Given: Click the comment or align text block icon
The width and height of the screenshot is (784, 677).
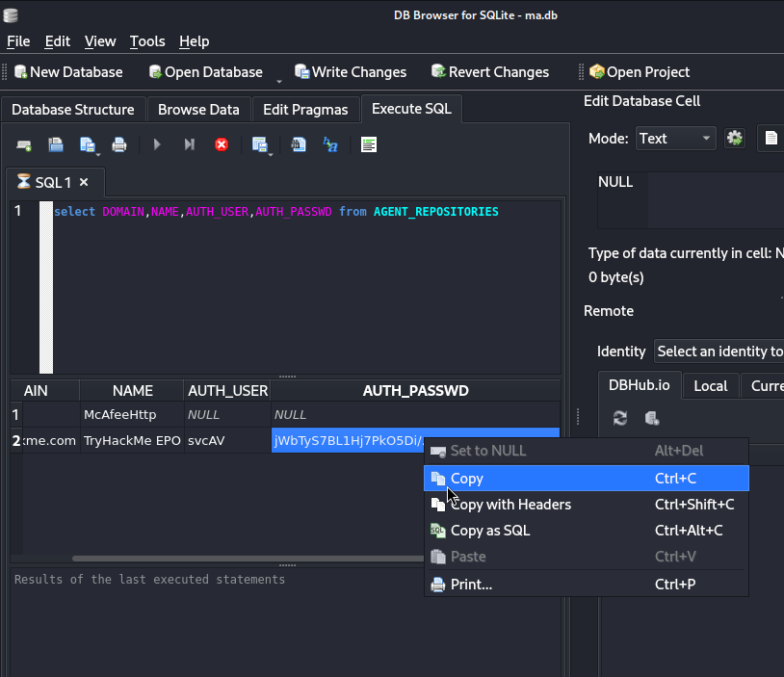Looking at the screenshot, I should [x=369, y=145].
